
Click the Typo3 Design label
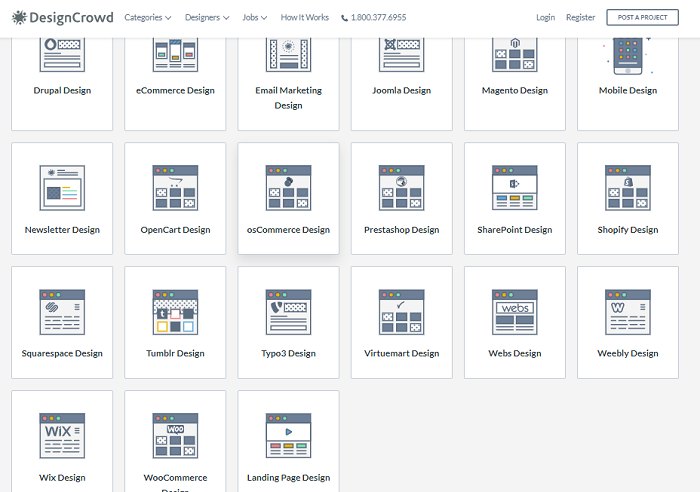tap(288, 353)
